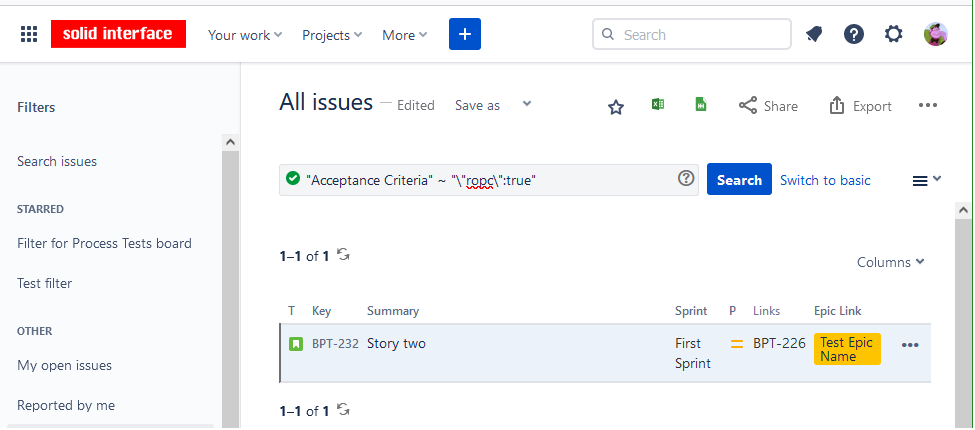Open the BPT-232 row actions menu

(x=909, y=345)
